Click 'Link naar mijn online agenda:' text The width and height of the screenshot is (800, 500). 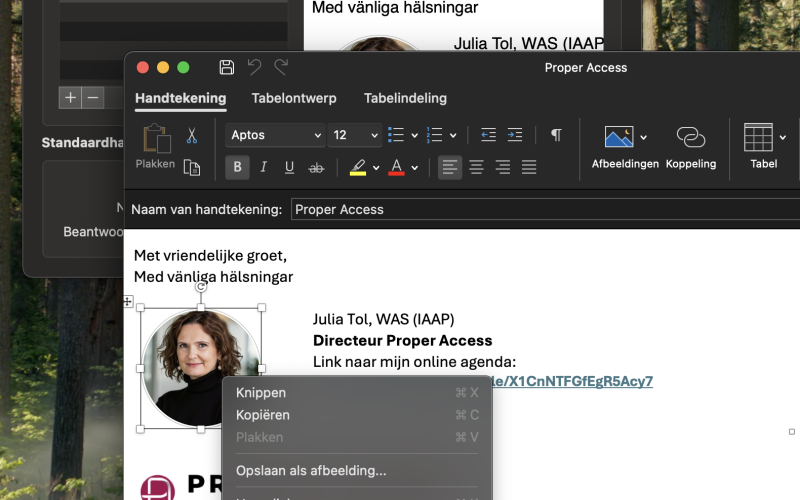pos(414,362)
